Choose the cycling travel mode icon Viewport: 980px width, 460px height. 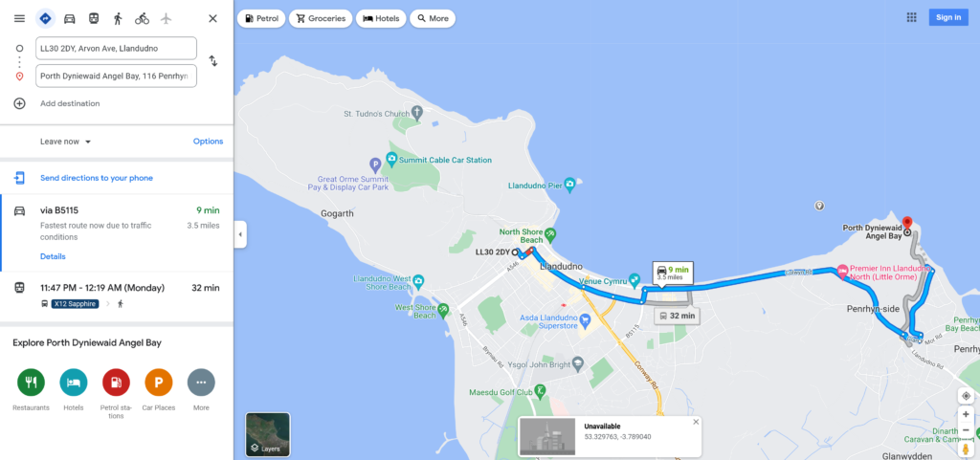click(x=142, y=19)
